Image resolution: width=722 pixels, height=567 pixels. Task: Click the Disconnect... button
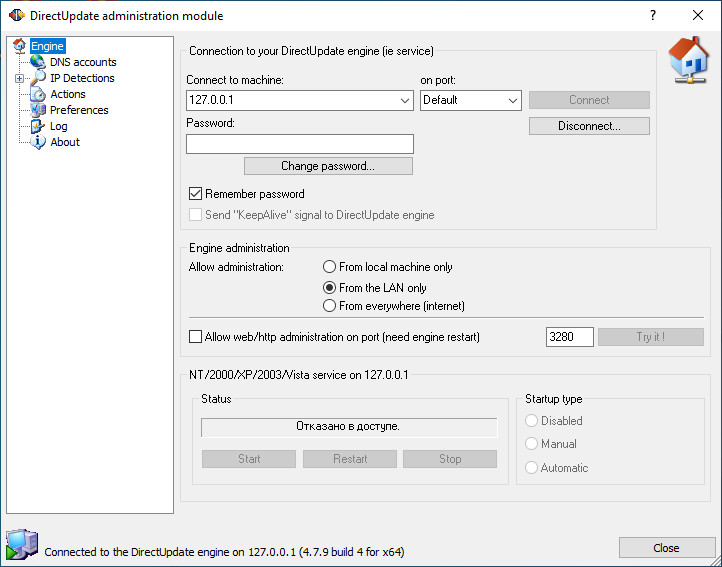[589, 126]
